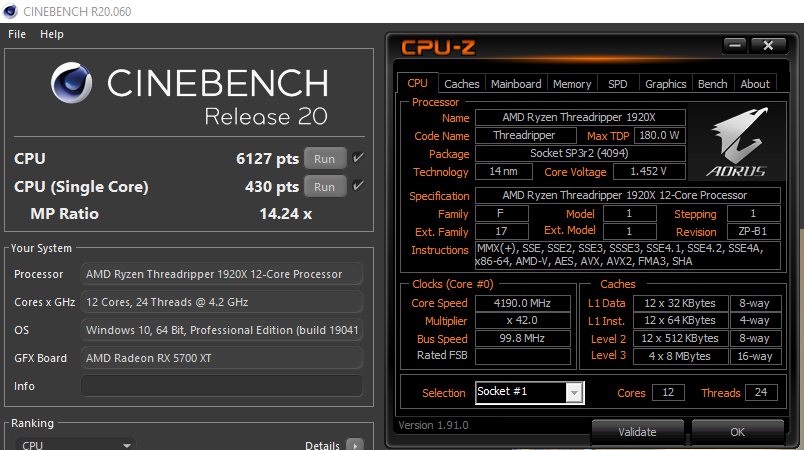Click the Level 3 value 4 x 8 MBytes
The image size is (804, 450).
(x=680, y=356)
